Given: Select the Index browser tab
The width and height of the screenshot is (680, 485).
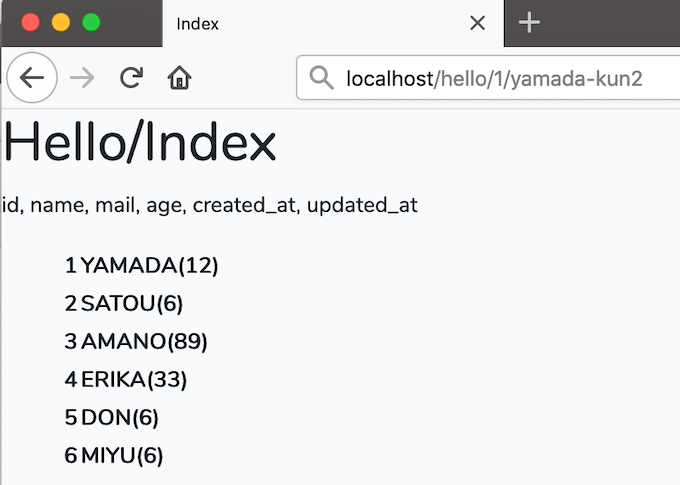Looking at the screenshot, I should pos(333,23).
